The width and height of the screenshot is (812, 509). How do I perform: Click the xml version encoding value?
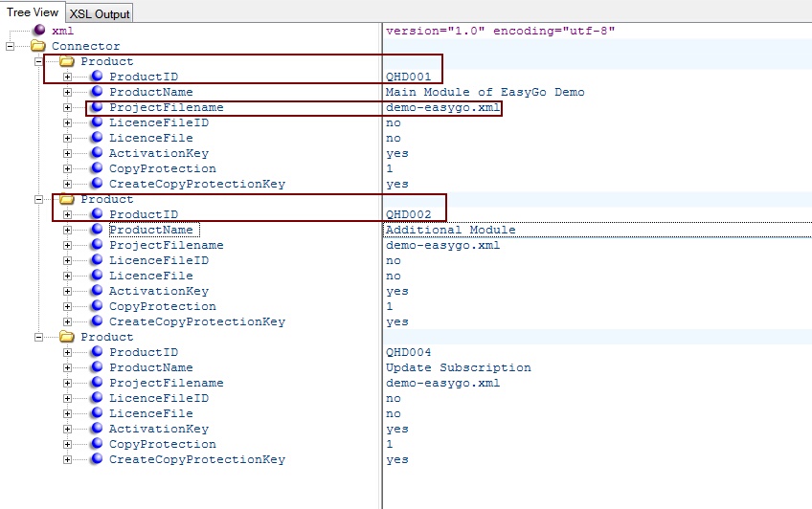tap(500, 31)
